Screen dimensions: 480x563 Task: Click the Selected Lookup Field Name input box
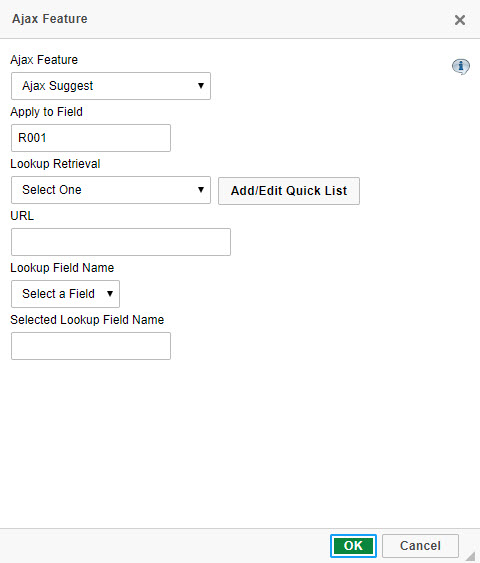tap(91, 346)
